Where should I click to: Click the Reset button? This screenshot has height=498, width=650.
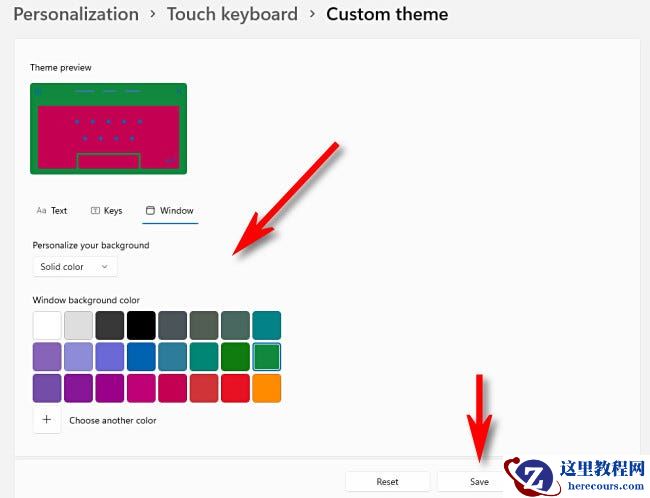click(387, 482)
